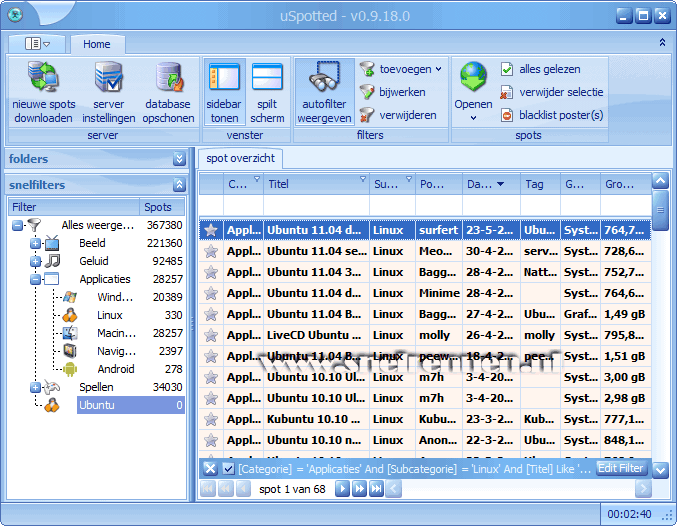Toggle sidebar tonen
The width and height of the screenshot is (677, 526).
(x=224, y=92)
